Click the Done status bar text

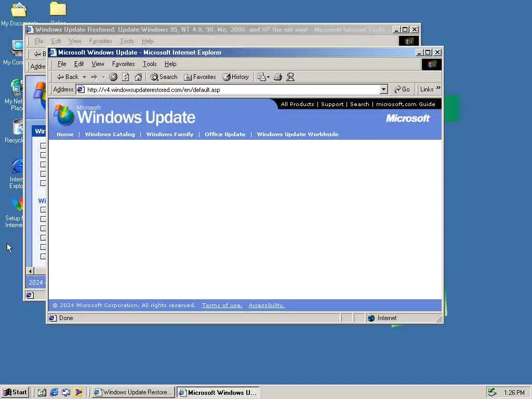point(66,318)
